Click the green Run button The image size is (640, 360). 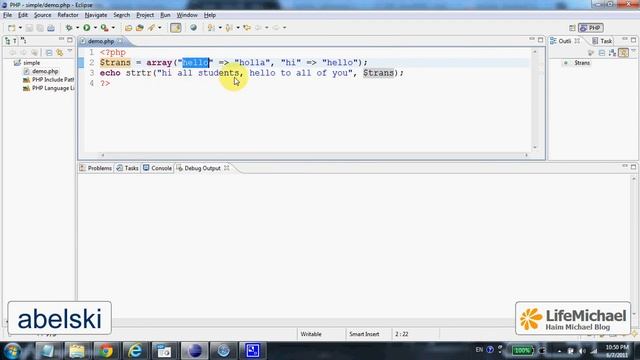pos(87,28)
